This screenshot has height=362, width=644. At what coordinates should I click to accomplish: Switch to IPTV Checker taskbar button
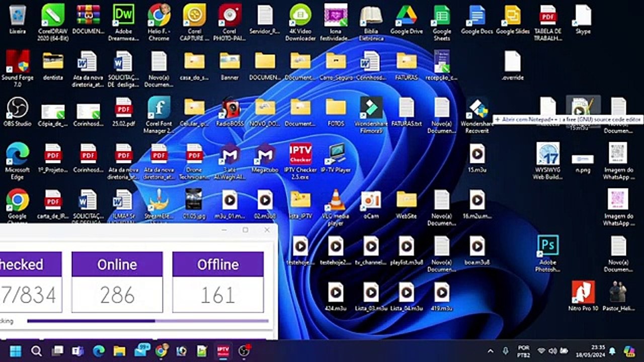pos(223,351)
